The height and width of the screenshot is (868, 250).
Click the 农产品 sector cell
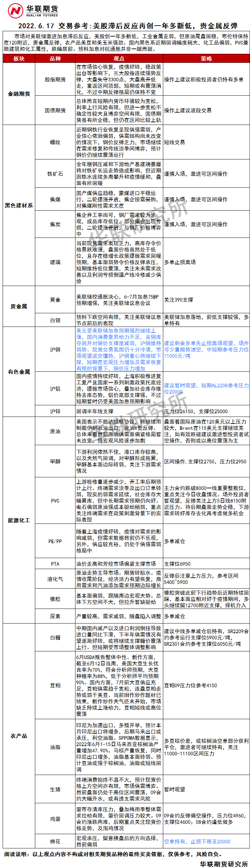click(x=19, y=736)
